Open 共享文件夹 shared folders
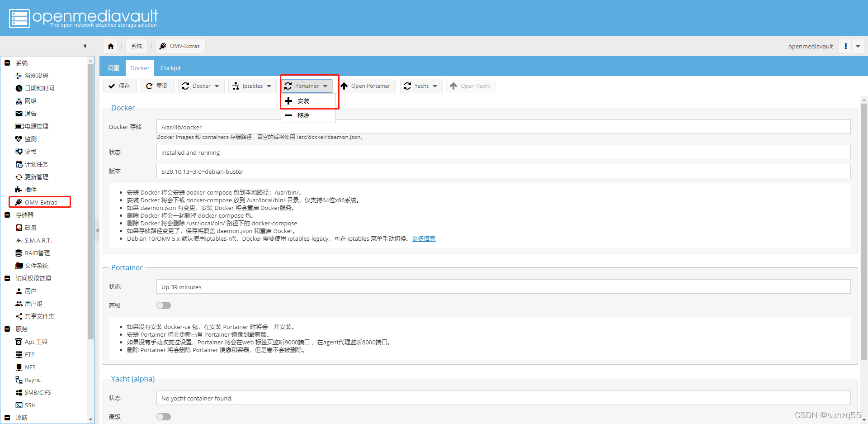 [x=39, y=316]
